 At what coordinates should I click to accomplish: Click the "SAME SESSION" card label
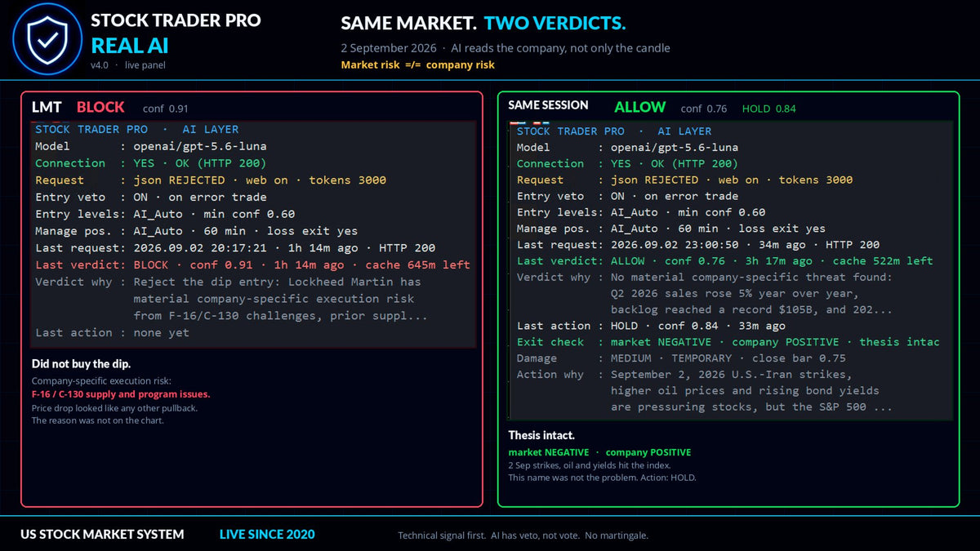[548, 105]
